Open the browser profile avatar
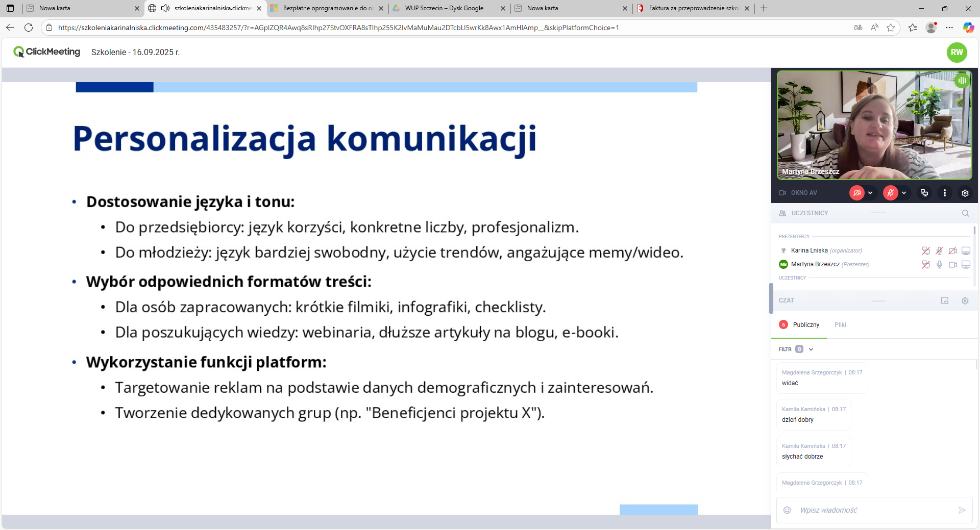This screenshot has height=530, width=980. click(x=931, y=28)
